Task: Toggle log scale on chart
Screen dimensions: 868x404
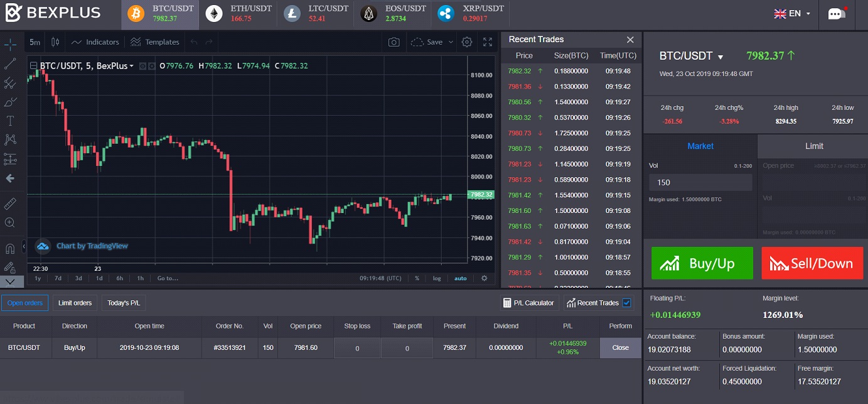Action: (437, 278)
